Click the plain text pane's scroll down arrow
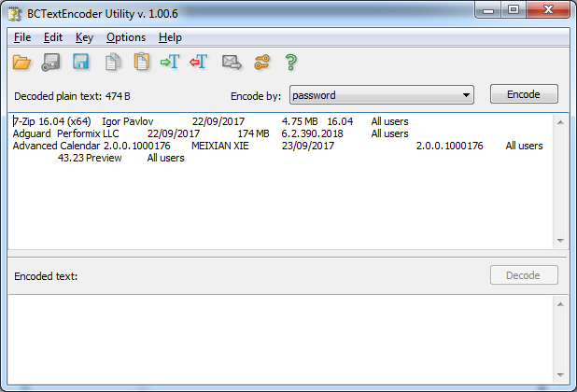 [x=560, y=241]
